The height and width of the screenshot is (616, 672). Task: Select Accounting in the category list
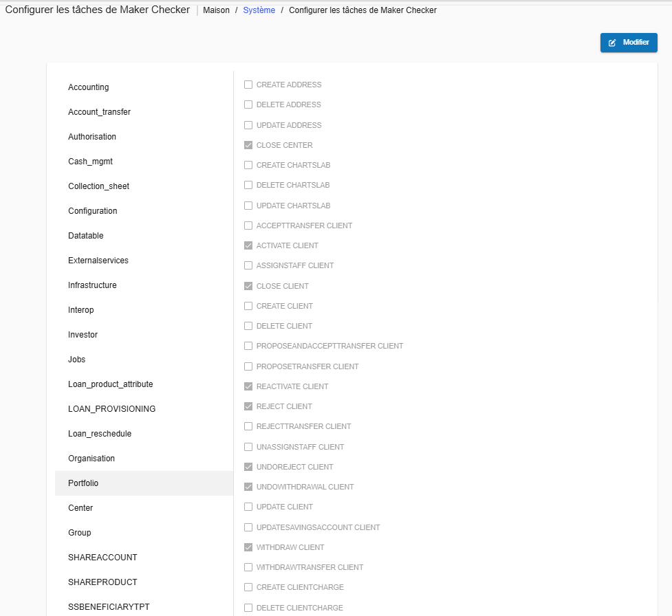point(89,87)
